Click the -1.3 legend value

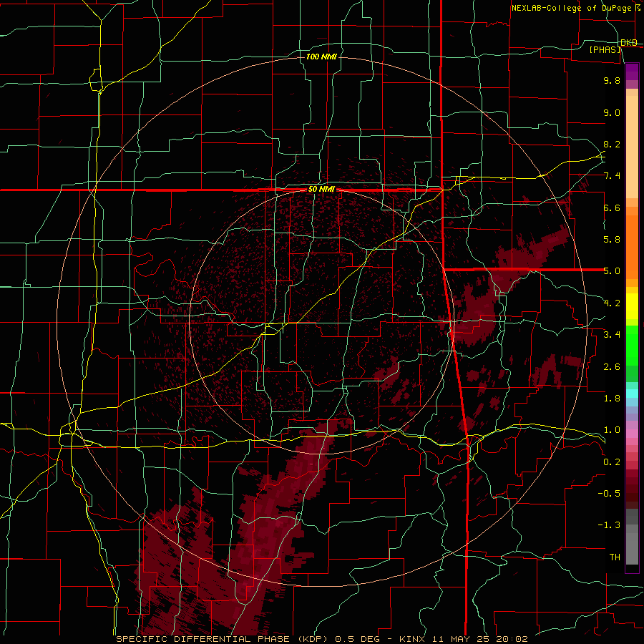[609, 525]
